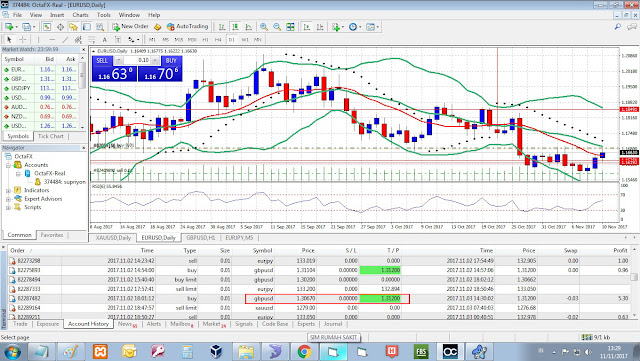640x361 pixels.
Task: Toggle the Market Watch window icon
Action: [47, 27]
